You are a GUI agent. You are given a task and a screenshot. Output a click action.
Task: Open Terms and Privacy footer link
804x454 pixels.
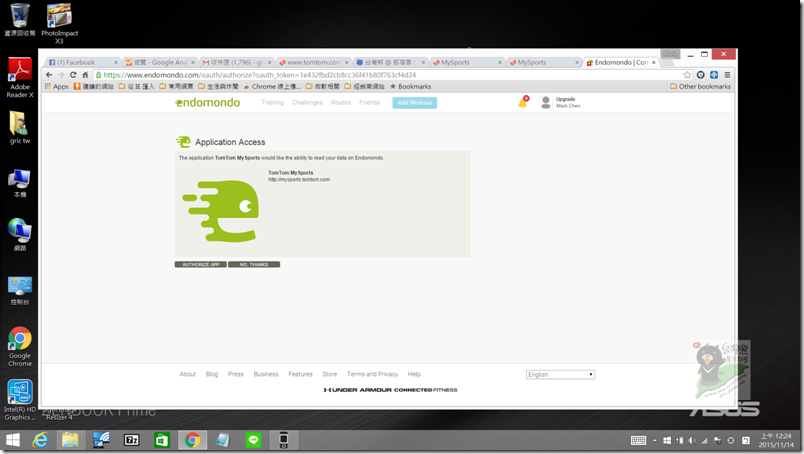click(372, 374)
